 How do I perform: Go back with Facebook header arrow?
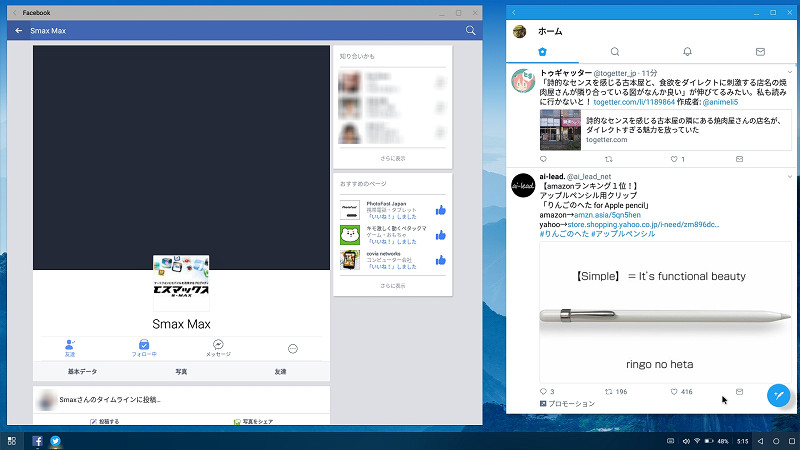(18, 31)
